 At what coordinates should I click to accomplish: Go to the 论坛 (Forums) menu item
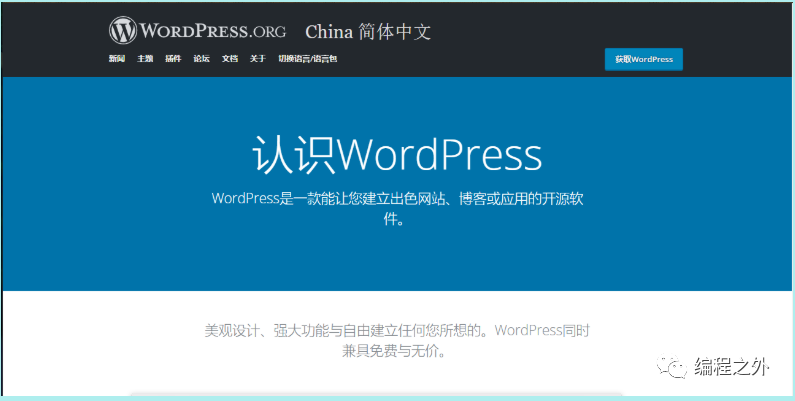pos(201,59)
